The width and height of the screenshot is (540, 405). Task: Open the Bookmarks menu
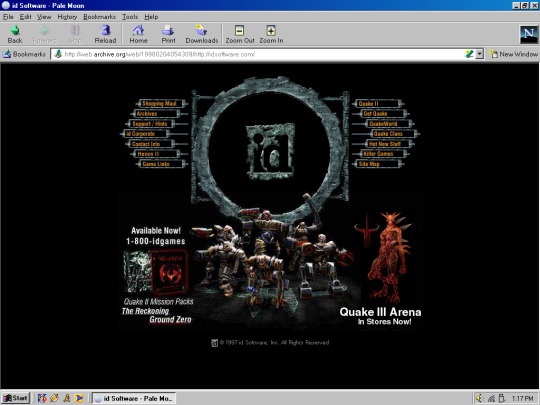99,17
